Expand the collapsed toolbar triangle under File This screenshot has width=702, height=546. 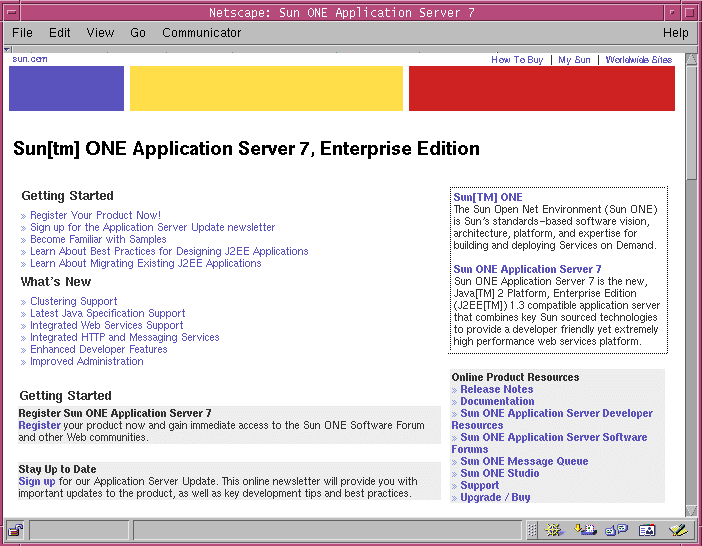(x=7, y=49)
